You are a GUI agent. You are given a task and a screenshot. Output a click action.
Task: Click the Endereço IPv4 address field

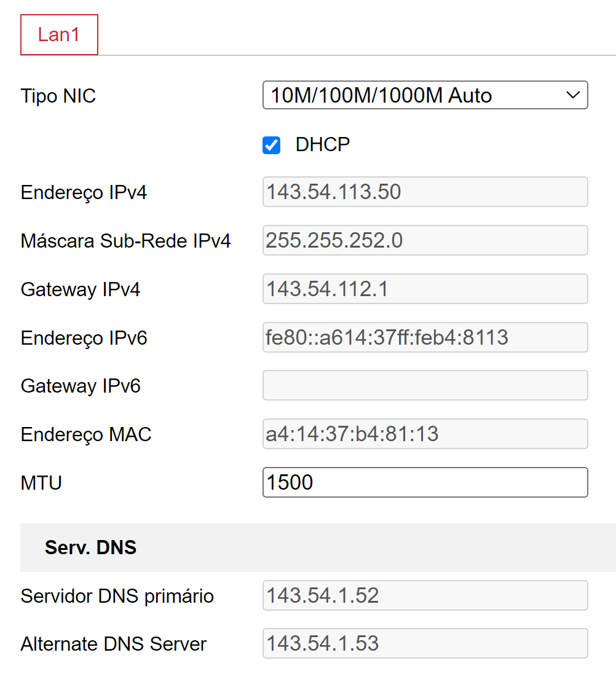tap(425, 192)
